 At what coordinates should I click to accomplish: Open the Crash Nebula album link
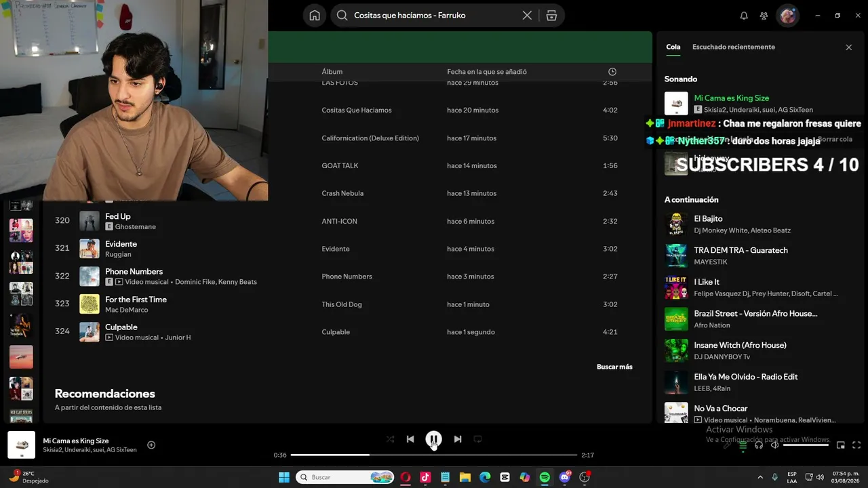[x=342, y=193]
